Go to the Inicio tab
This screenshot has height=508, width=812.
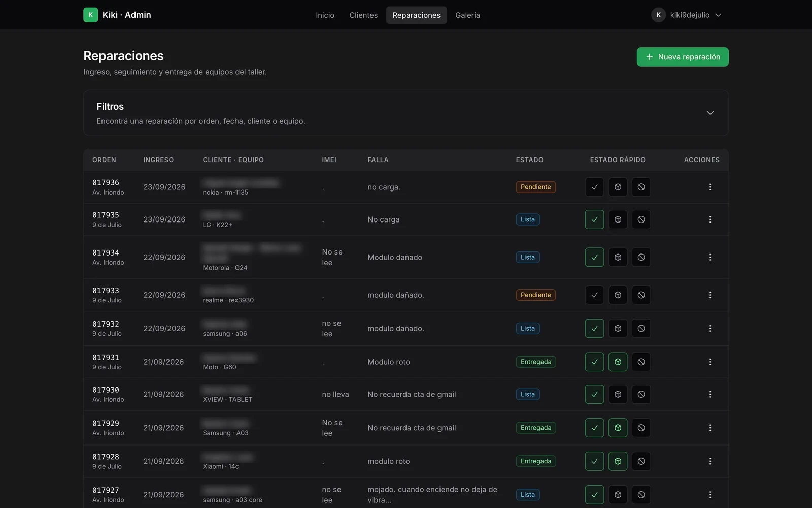coord(325,15)
